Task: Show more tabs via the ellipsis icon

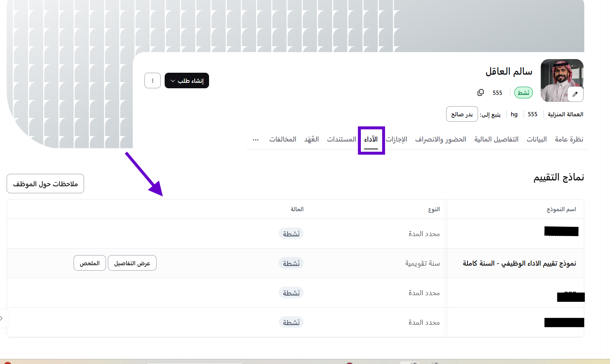Action: click(x=255, y=140)
